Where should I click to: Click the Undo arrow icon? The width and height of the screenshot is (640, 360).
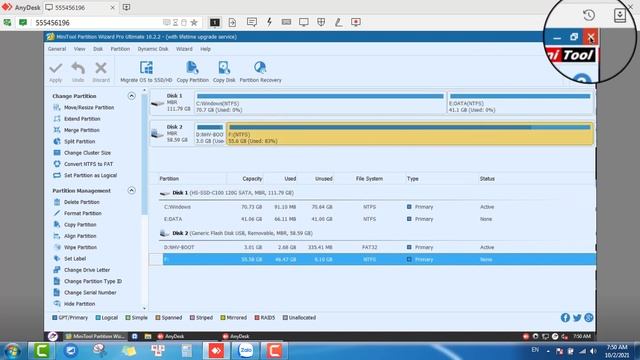[x=78, y=68]
